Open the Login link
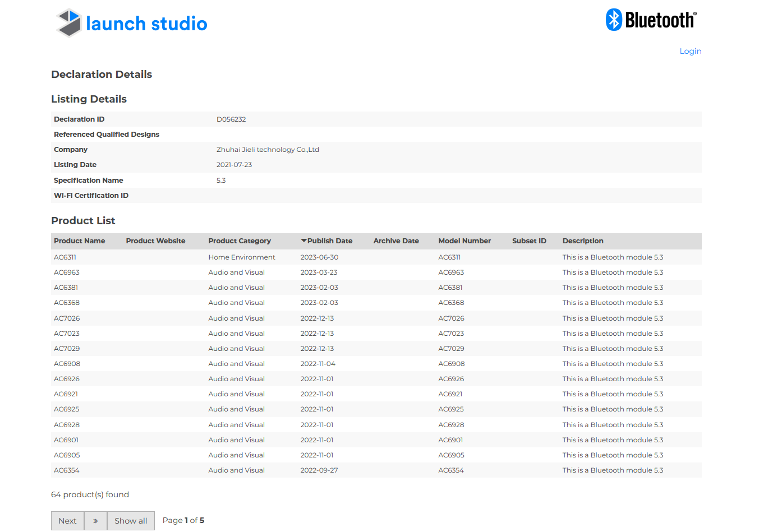This screenshot has width=759, height=532. [x=691, y=51]
